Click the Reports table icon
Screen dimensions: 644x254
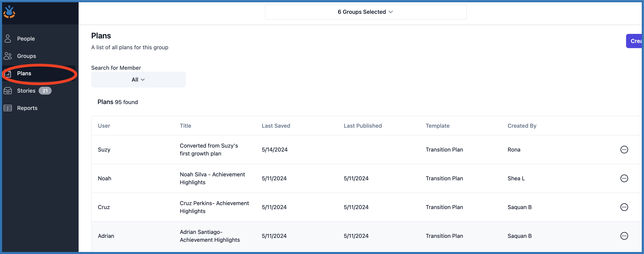[x=8, y=108]
